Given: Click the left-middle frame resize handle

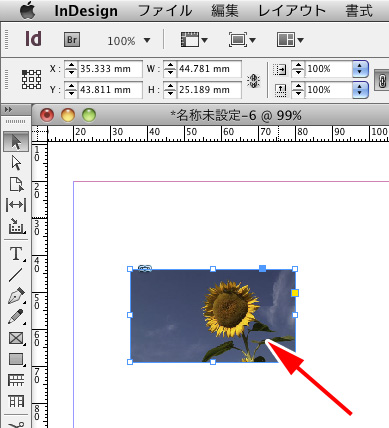Looking at the screenshot, I should [130, 315].
